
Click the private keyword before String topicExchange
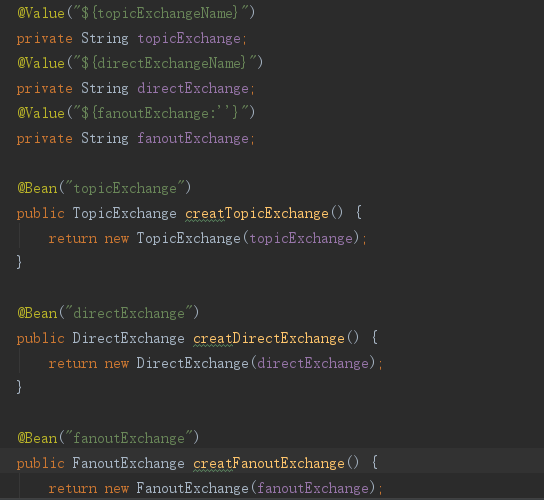[x=45, y=39]
